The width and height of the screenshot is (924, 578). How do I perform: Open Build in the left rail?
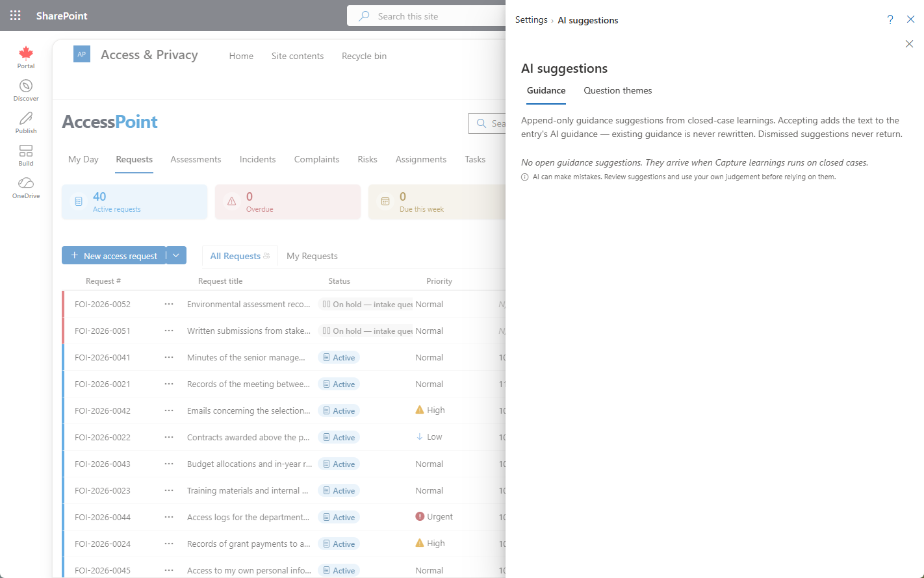(x=26, y=155)
